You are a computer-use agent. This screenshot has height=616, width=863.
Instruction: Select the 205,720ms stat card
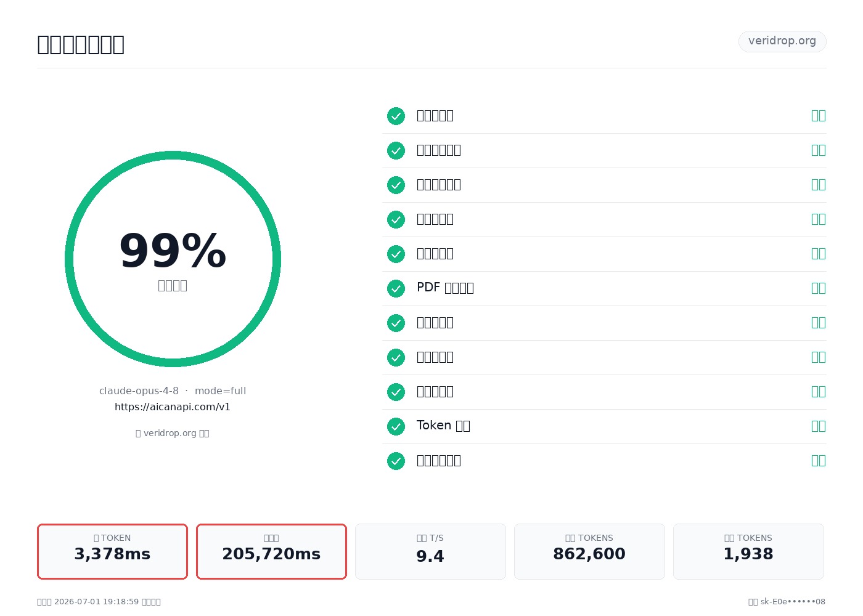point(271,552)
